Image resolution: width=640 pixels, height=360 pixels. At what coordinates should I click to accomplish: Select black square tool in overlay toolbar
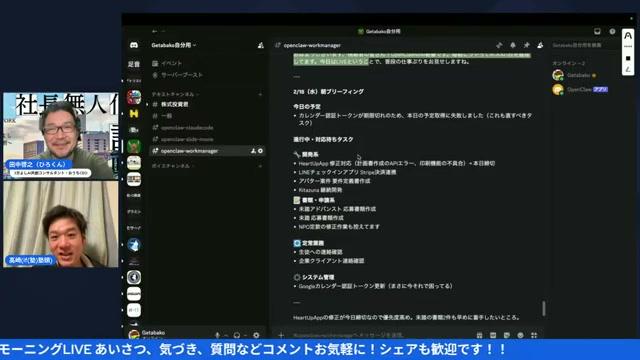tap(628, 58)
